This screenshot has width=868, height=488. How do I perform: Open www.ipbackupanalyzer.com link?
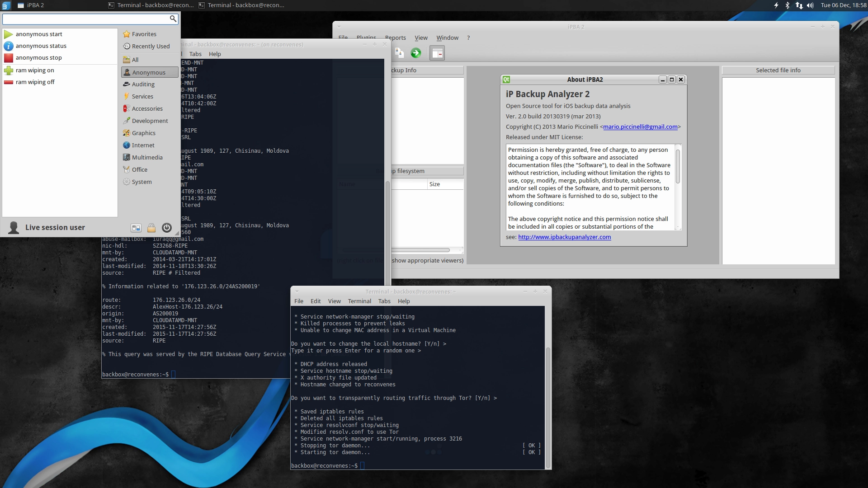564,237
